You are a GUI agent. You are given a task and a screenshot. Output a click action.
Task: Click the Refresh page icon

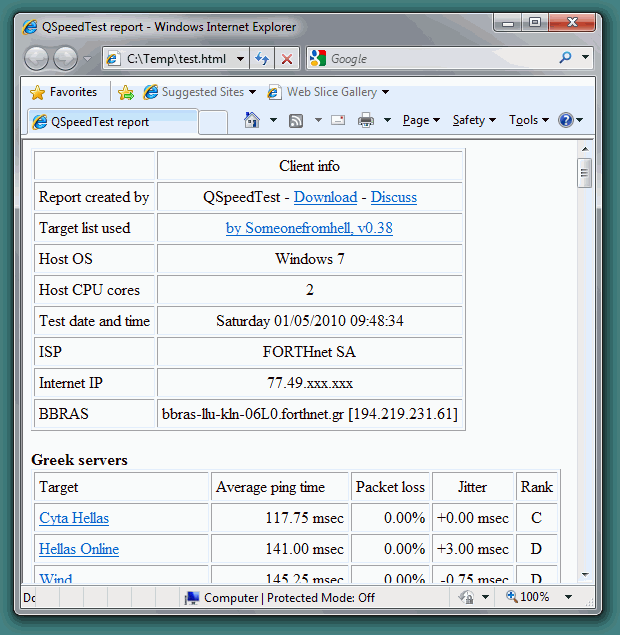coord(262,59)
